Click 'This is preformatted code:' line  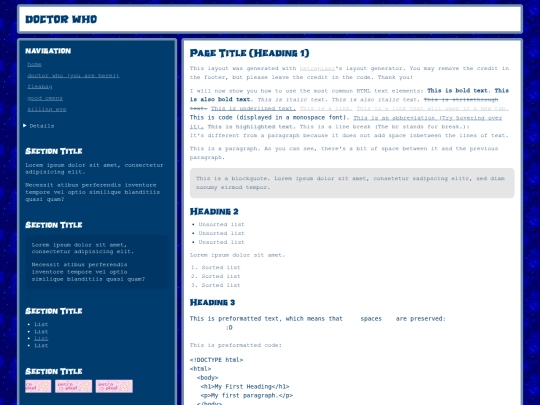(x=236, y=345)
